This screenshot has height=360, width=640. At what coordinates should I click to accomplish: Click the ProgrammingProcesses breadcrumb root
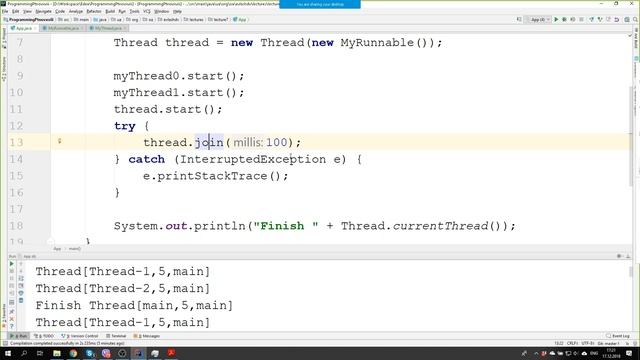(29, 20)
